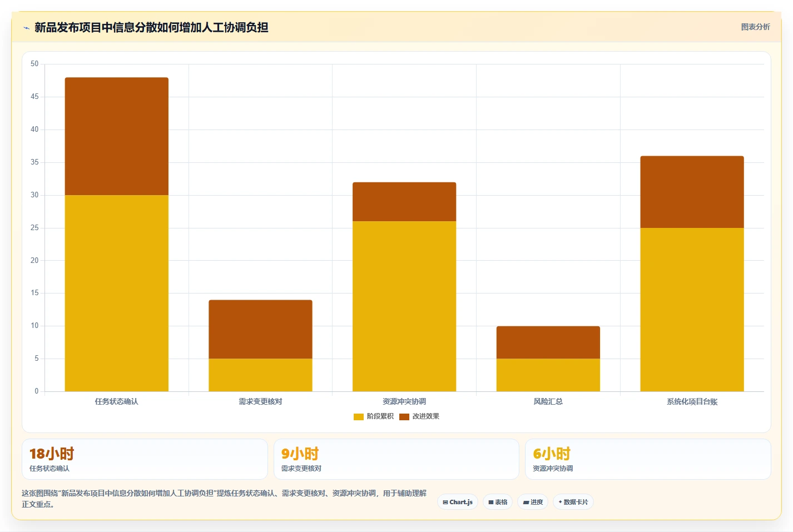Click the 需求变更核对 x-axis label
Screen dimensions: 793x532
point(260,401)
